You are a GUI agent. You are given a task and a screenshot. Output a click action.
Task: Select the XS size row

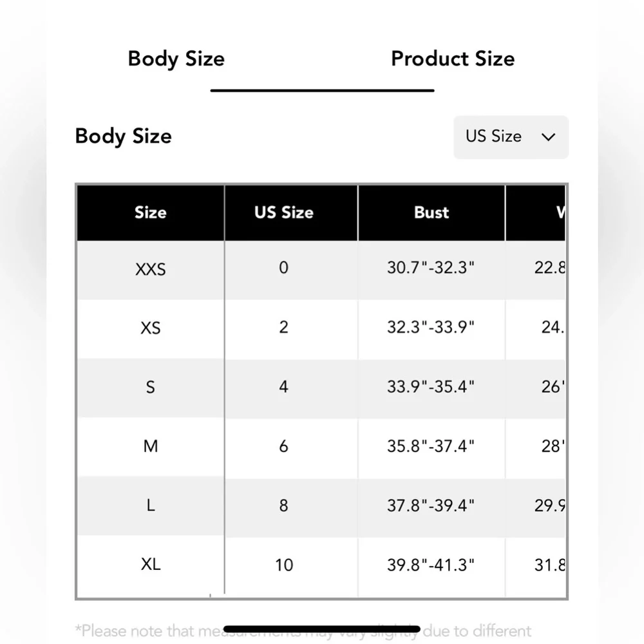(x=151, y=328)
